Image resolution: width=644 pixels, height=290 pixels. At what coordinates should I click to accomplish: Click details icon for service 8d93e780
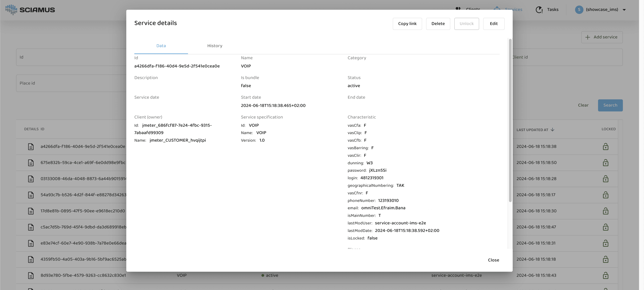(x=31, y=275)
